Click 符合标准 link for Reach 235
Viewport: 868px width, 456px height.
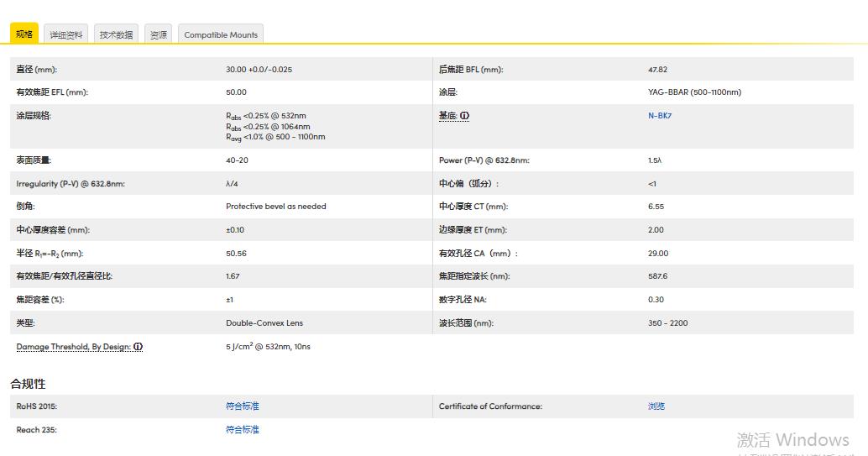coord(243,430)
